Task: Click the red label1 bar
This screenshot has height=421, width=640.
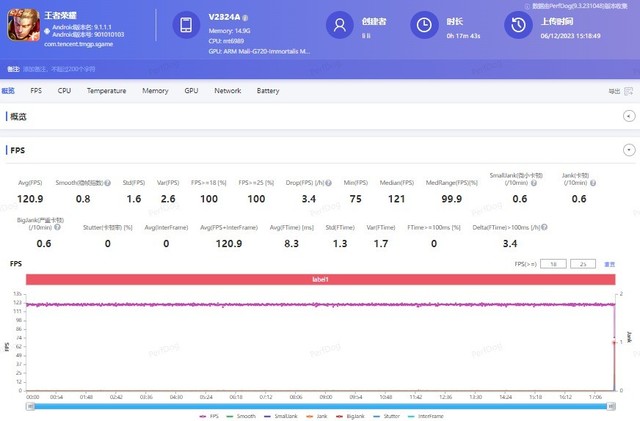Action: (x=320, y=279)
